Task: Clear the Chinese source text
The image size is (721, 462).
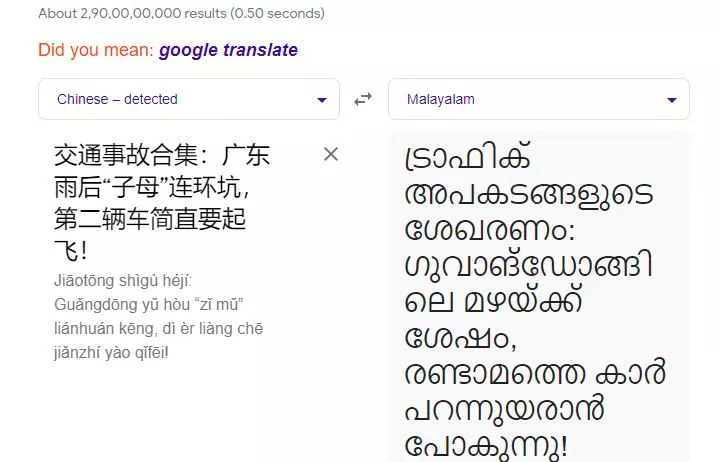Action: 331,154
